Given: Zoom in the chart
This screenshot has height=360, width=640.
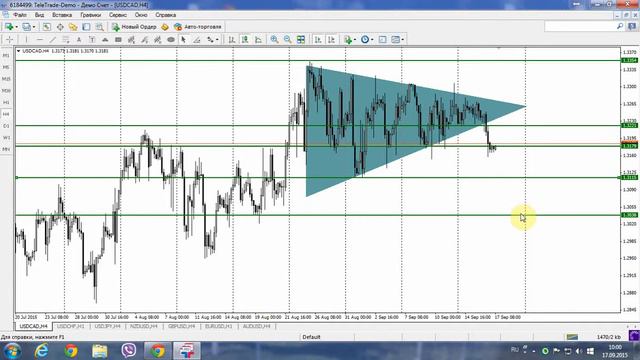Looking at the screenshot, I should (274, 40).
